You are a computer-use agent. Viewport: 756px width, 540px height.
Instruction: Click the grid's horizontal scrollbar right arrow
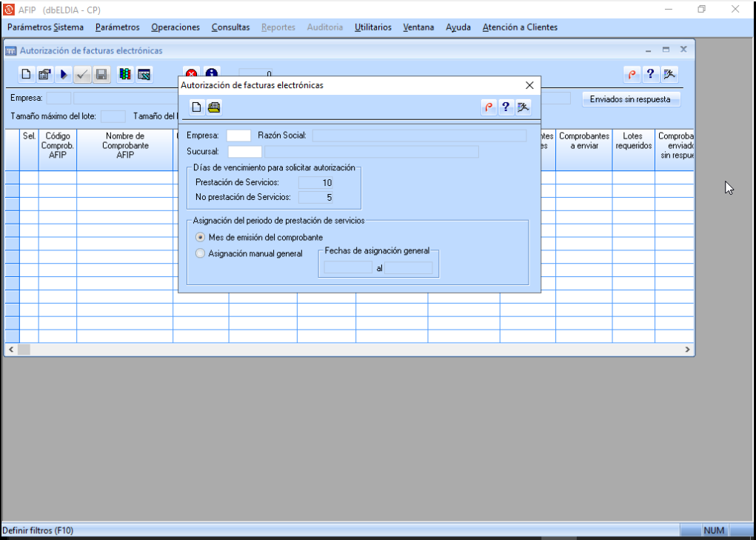point(687,349)
